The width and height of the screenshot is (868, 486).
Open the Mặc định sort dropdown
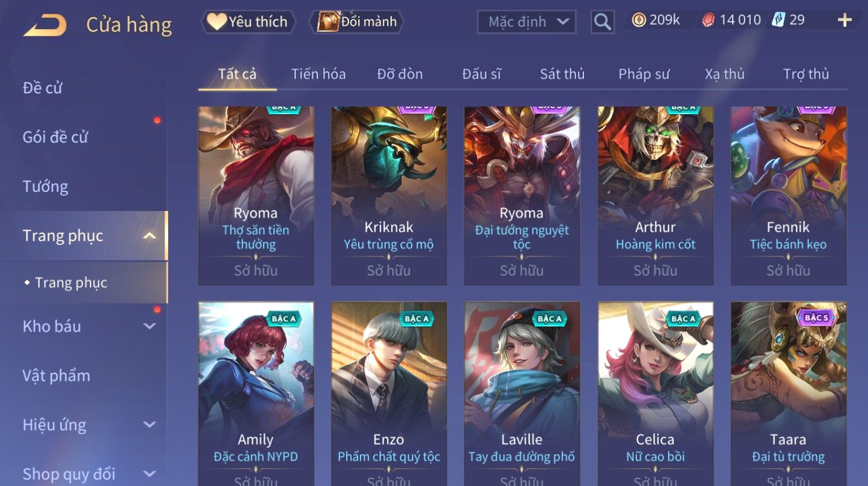point(526,22)
